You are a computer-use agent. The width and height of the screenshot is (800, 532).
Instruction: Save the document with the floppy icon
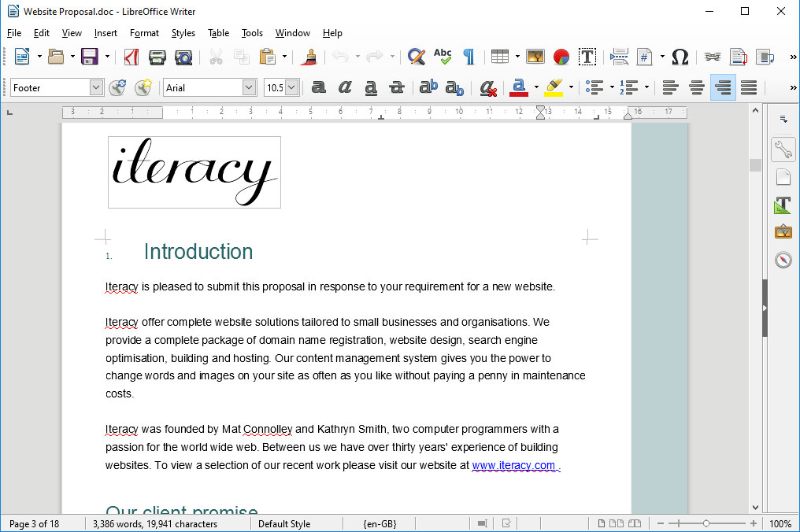point(89,56)
